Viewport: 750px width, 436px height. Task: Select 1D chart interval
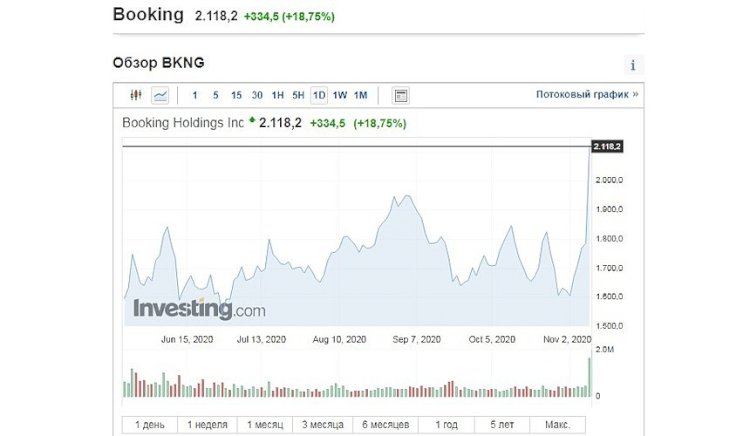tap(319, 96)
